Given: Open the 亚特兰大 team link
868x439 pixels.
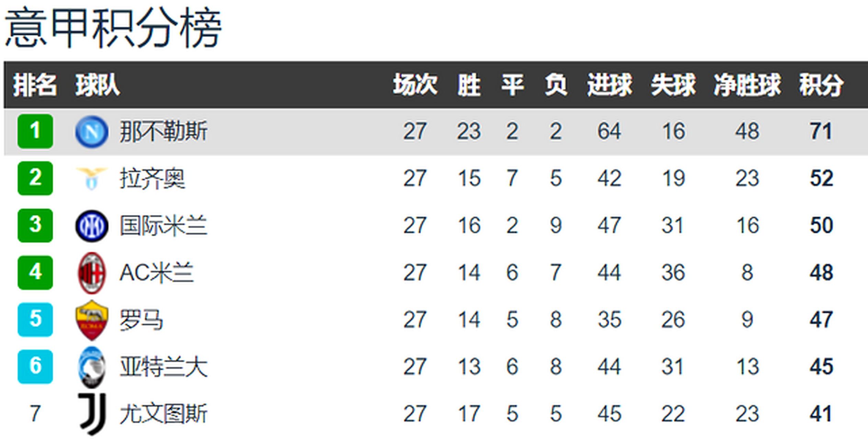Looking at the screenshot, I should pyautogui.click(x=163, y=367).
